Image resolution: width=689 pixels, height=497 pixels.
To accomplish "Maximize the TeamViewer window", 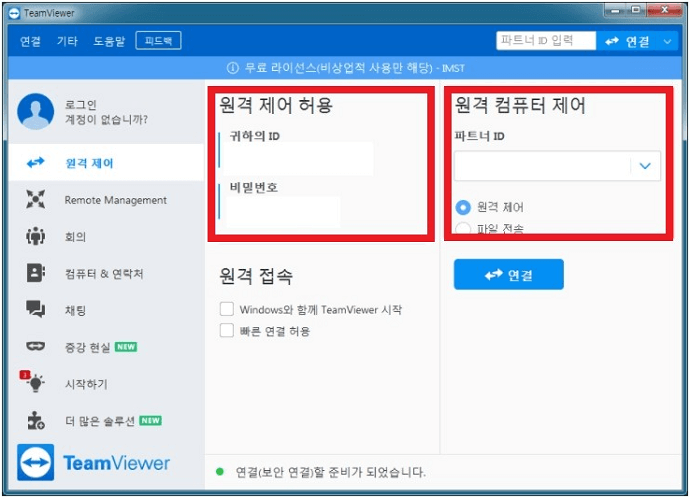I will pyautogui.click(x=636, y=11).
